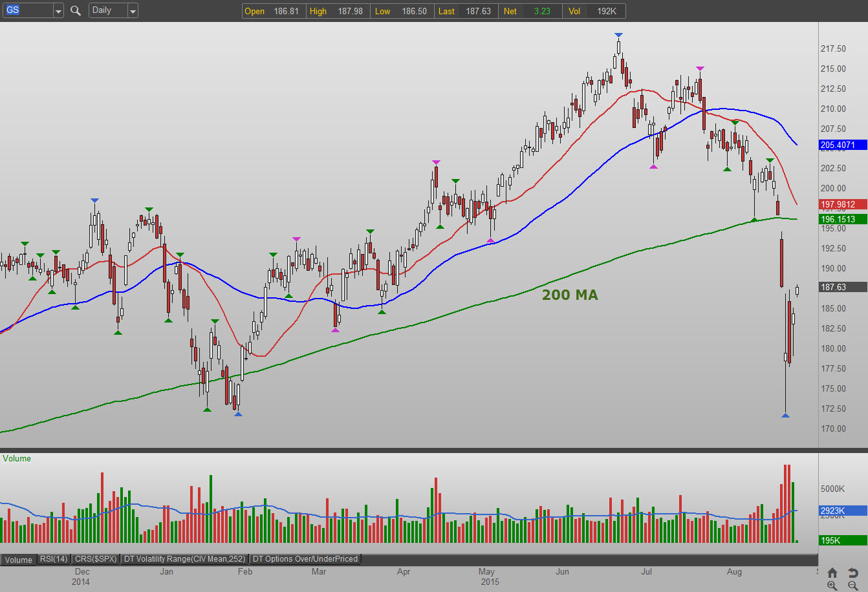868x592 pixels.
Task: Click the blue 2923K volume average tag
Action: (x=843, y=511)
